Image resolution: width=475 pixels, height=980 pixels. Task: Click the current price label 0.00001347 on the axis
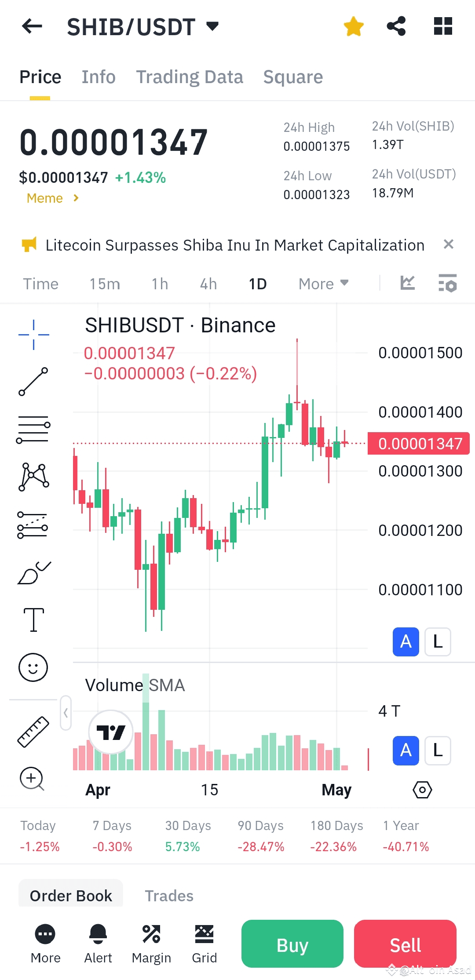(419, 444)
